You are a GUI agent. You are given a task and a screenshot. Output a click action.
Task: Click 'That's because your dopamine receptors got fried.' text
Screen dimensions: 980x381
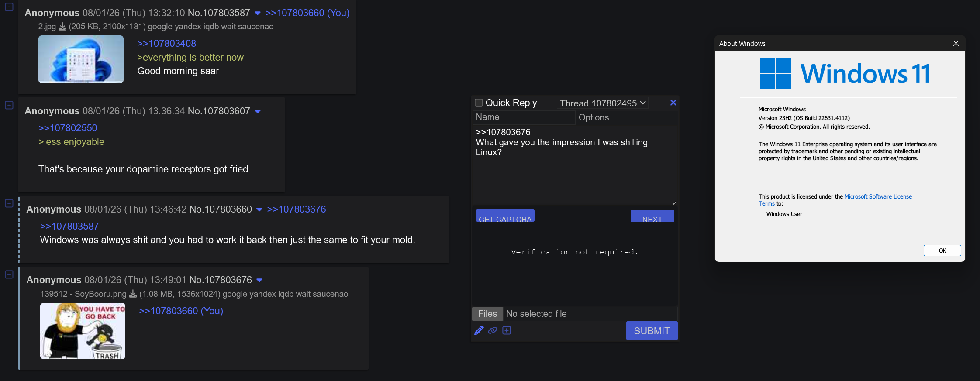click(x=145, y=169)
